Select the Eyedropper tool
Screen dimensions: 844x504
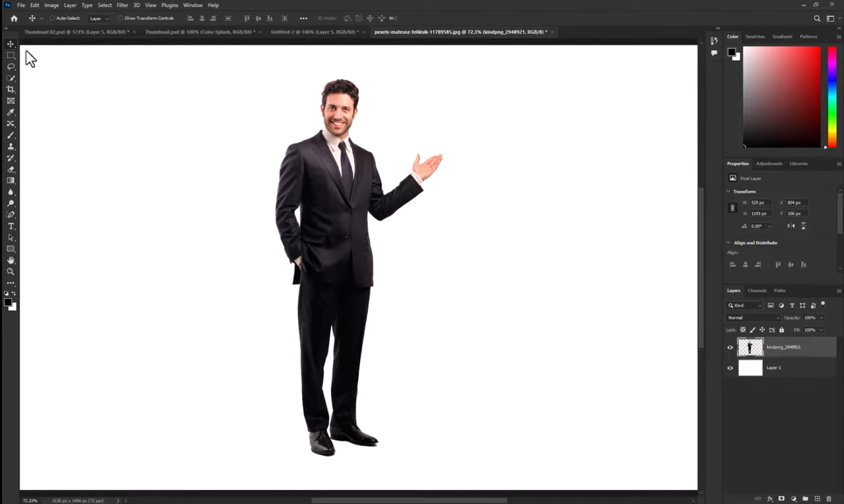click(x=11, y=112)
